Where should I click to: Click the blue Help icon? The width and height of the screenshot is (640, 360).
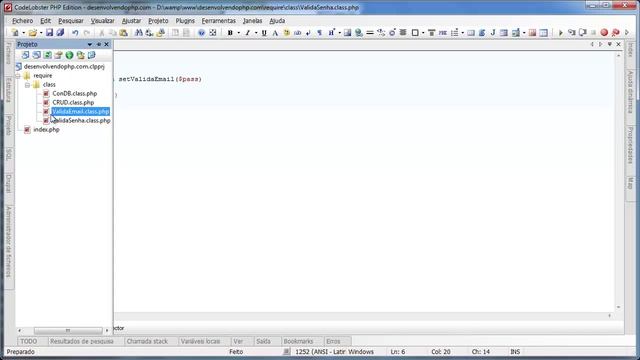tap(201, 33)
